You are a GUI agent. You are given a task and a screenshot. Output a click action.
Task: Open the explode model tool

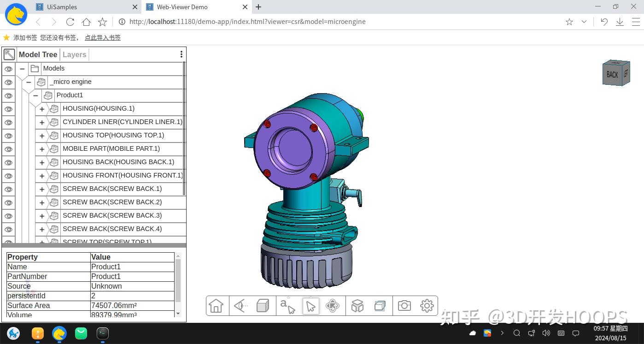tap(357, 306)
